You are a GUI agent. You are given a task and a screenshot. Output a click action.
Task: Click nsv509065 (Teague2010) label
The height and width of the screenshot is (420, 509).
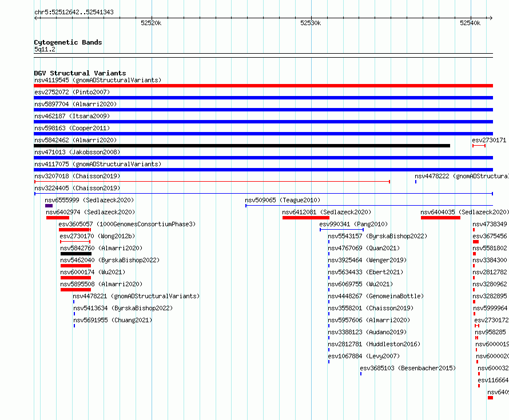pos(283,200)
